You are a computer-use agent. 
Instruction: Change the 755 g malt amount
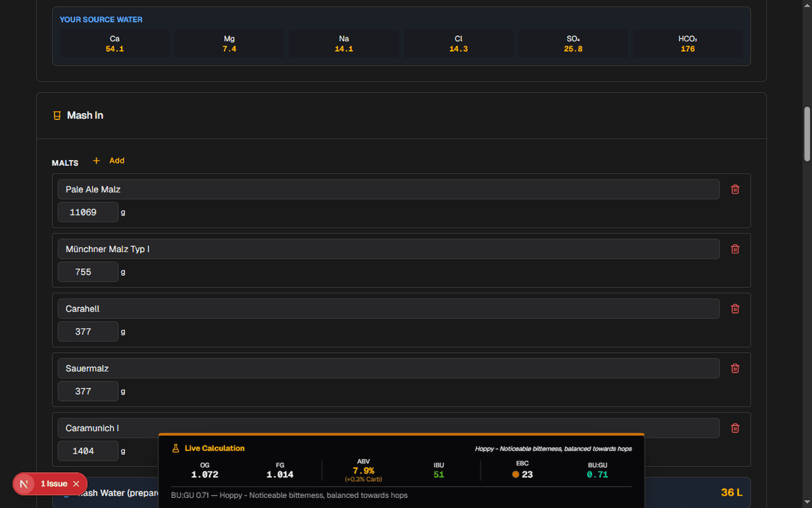coord(87,272)
